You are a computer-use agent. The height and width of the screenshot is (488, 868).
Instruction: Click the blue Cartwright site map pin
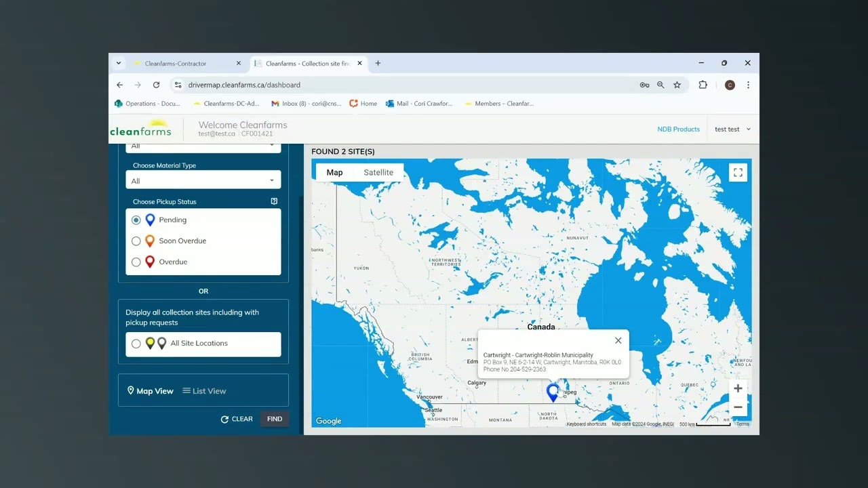[x=553, y=392]
